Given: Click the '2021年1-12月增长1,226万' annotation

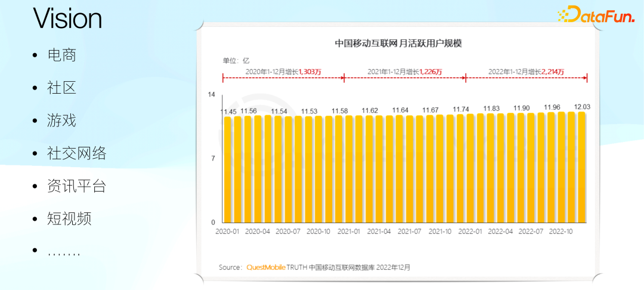Looking at the screenshot, I should click(x=404, y=72).
